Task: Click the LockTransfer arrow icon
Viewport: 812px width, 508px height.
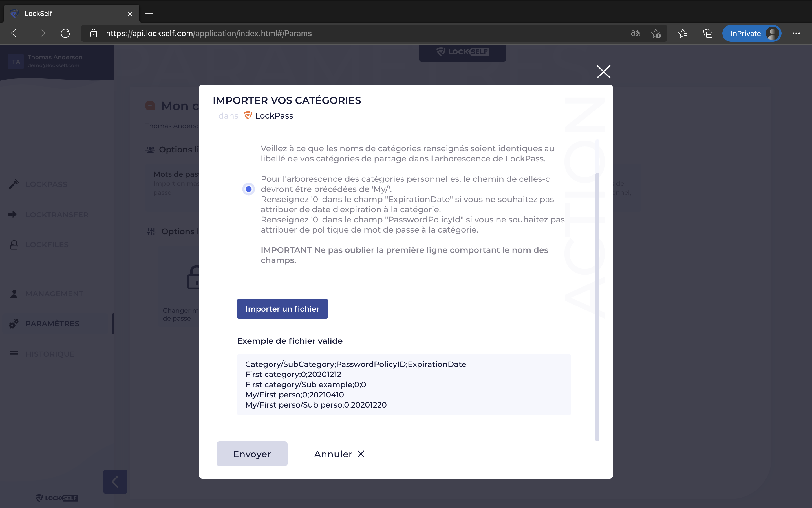Action: pos(12,214)
